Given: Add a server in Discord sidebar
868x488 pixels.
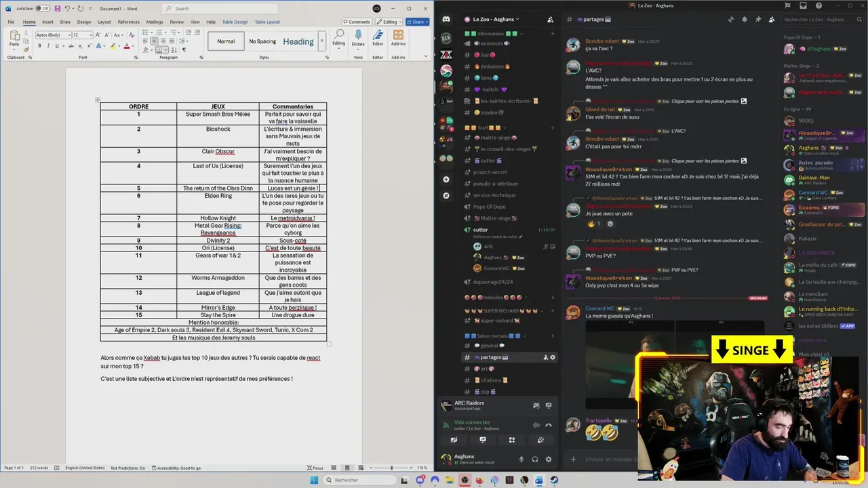Looking at the screenshot, I should coord(446,180).
